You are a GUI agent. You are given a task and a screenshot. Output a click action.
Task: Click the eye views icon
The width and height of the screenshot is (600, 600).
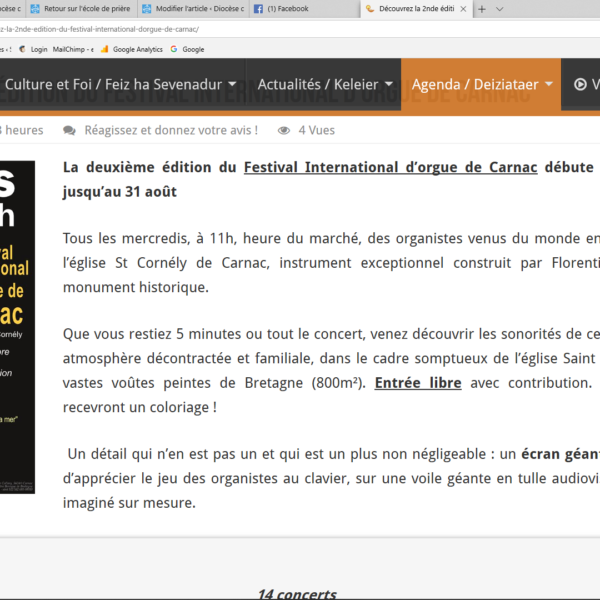click(284, 130)
